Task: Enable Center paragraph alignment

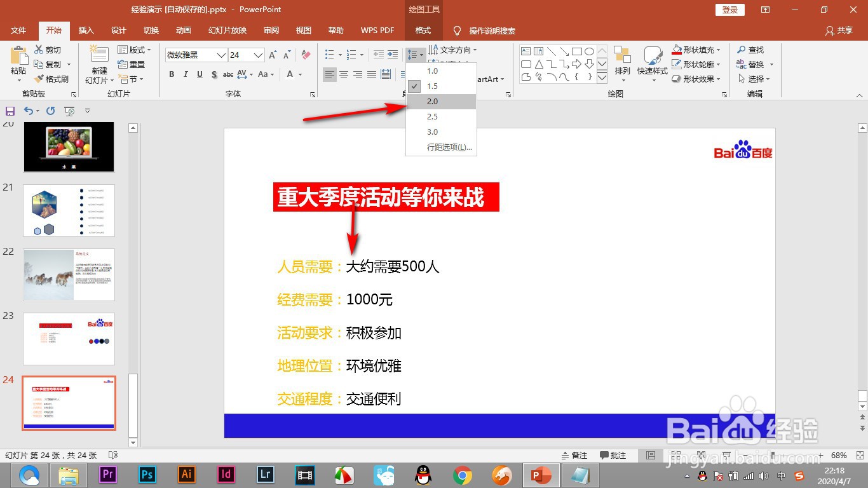Action: pyautogui.click(x=344, y=74)
